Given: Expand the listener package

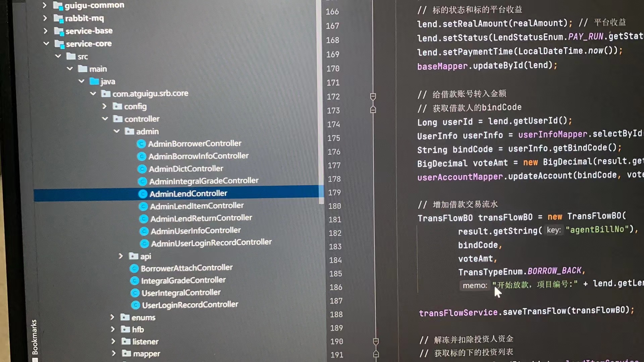Looking at the screenshot, I should pos(113,341).
